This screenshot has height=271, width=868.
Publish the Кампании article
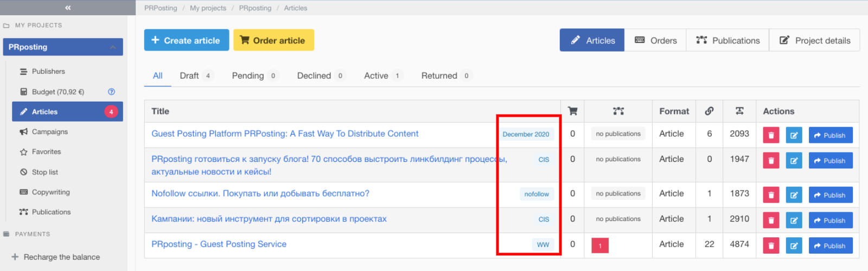coord(831,220)
